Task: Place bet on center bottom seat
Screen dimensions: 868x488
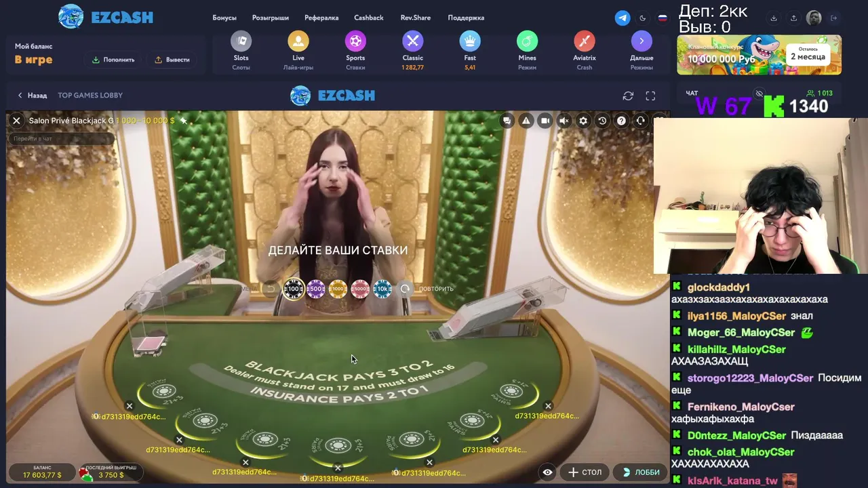Action: point(338,445)
